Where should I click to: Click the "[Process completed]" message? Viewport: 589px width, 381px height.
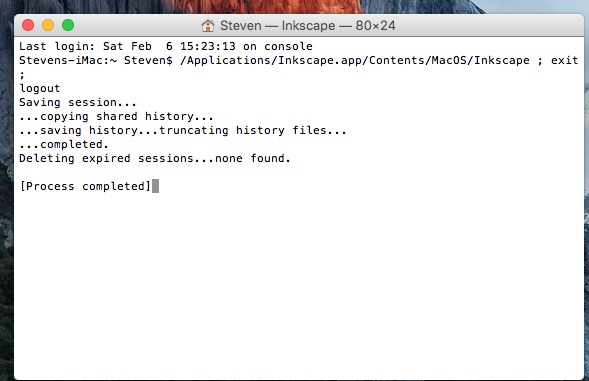point(85,186)
